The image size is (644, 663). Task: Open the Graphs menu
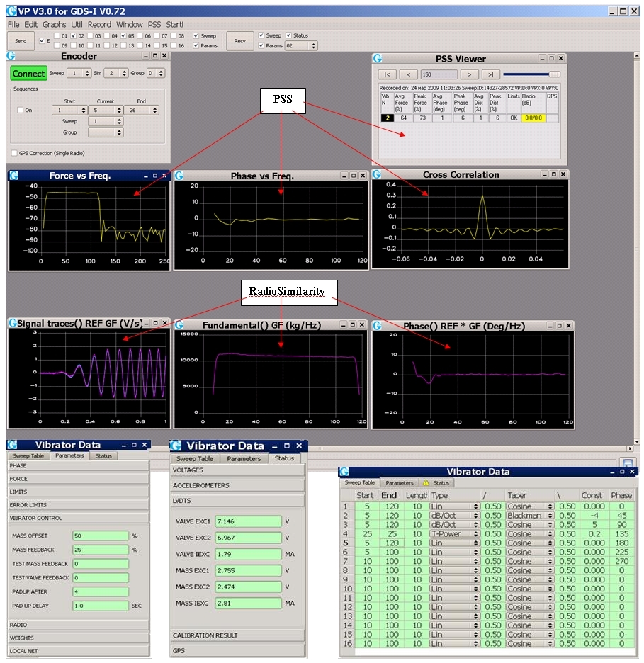(x=54, y=25)
